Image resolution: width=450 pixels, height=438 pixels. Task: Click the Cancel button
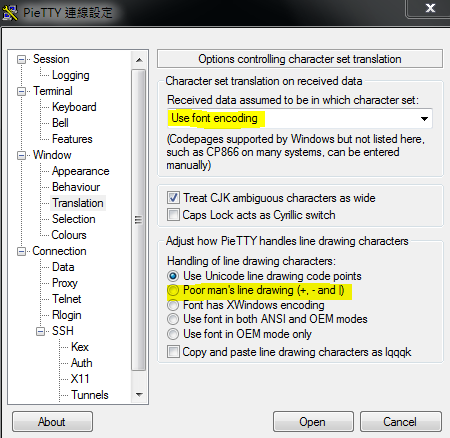tap(401, 422)
